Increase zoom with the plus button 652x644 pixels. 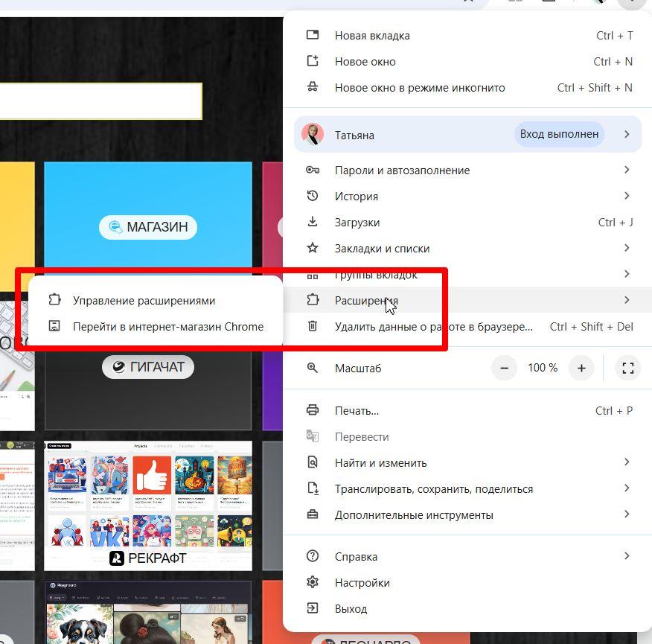click(x=581, y=368)
